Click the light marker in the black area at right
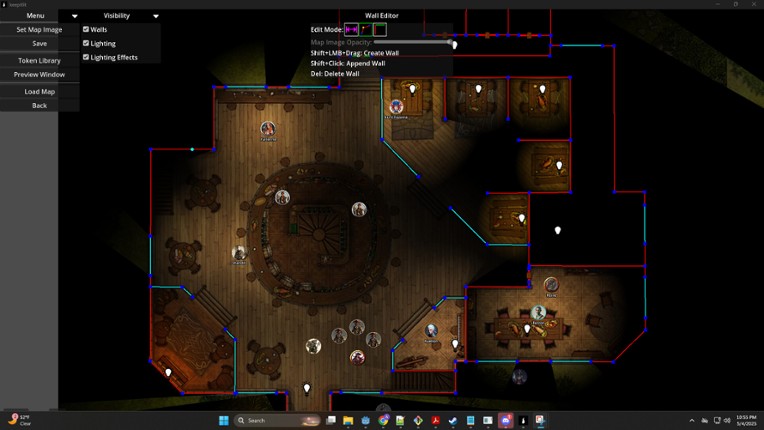Image resolution: width=764 pixels, height=430 pixels. 558,231
